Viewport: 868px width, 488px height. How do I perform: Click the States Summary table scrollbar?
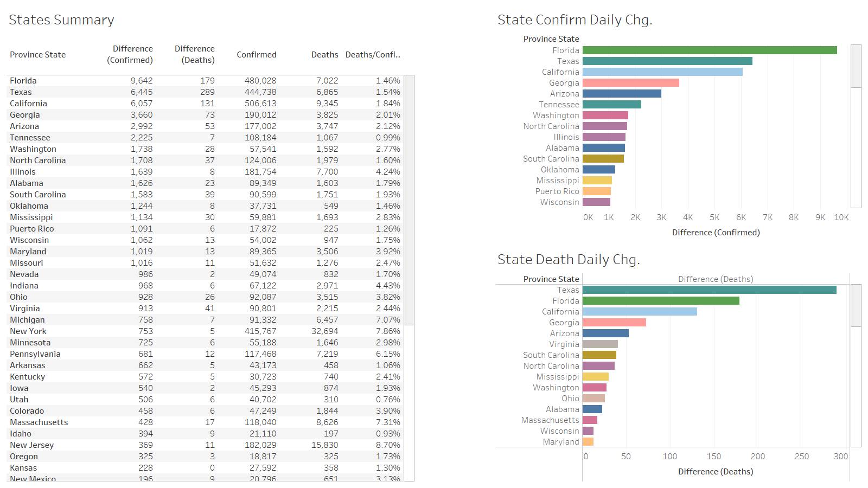tap(409, 201)
